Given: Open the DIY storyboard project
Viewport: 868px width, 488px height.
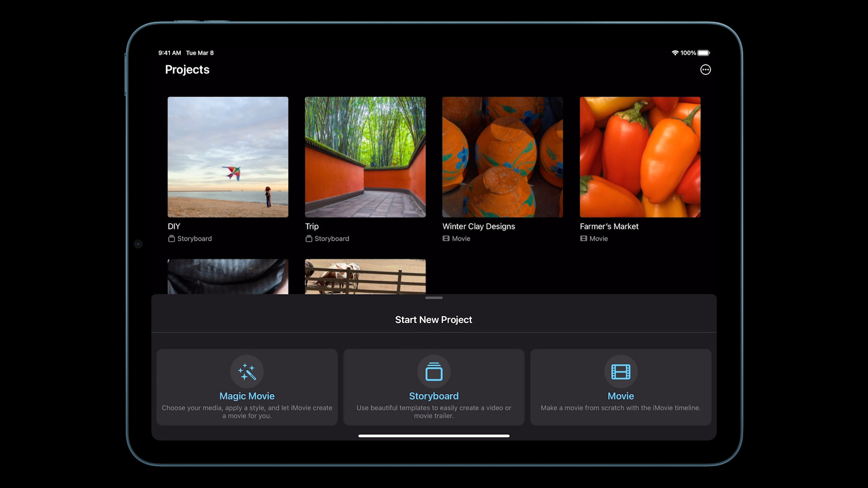Looking at the screenshot, I should tap(227, 157).
